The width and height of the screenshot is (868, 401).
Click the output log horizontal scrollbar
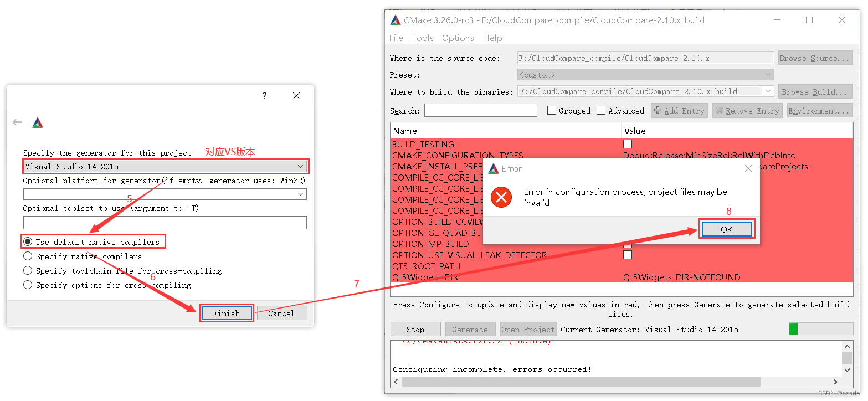(x=581, y=382)
